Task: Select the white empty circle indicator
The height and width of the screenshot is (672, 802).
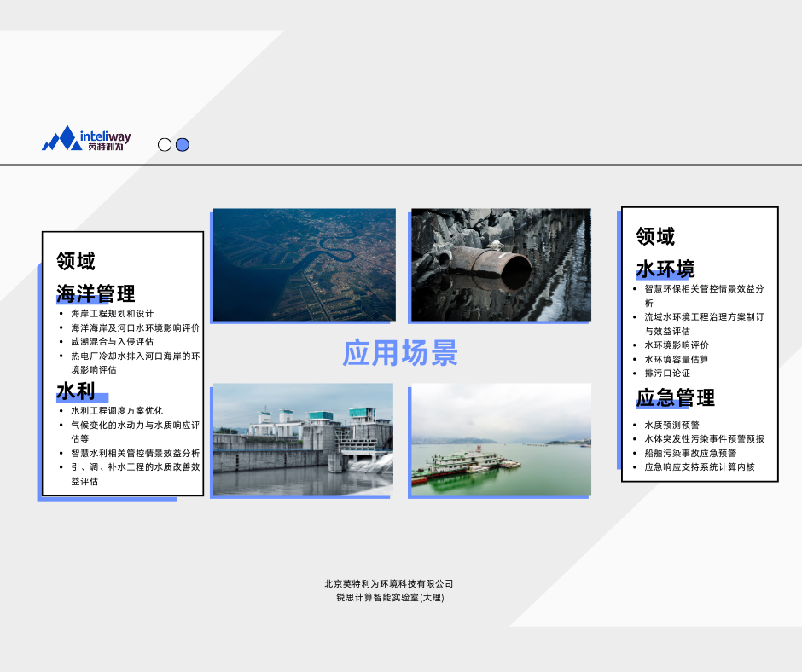Action: [x=165, y=145]
